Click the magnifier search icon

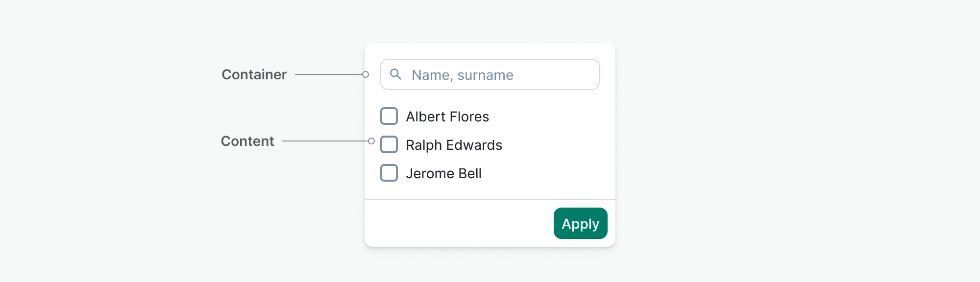(395, 74)
